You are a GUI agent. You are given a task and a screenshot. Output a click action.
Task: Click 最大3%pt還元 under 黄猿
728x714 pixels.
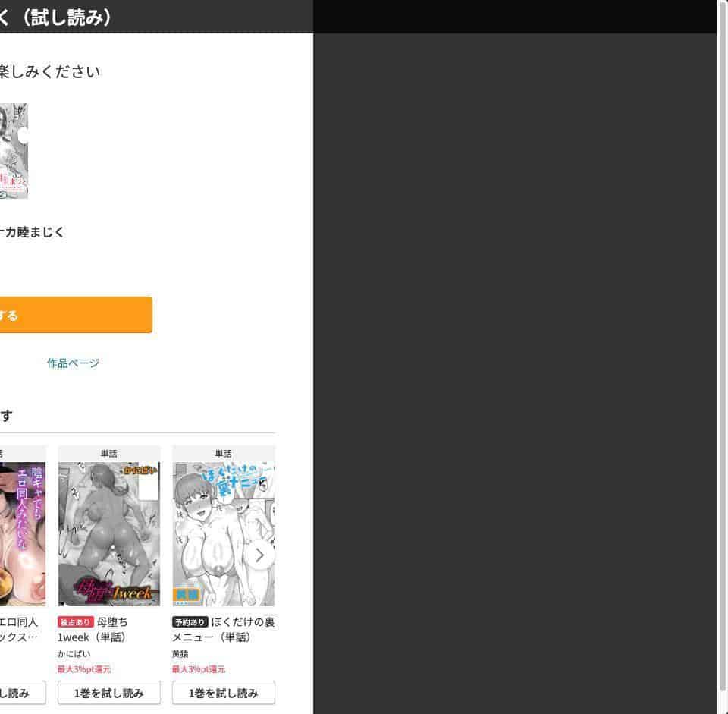[x=198, y=669]
